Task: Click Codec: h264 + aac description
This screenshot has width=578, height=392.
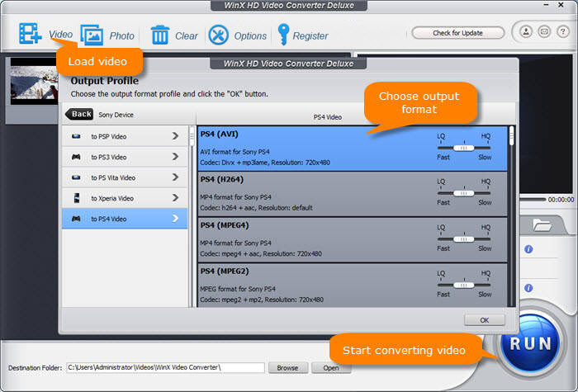Action: (x=256, y=208)
